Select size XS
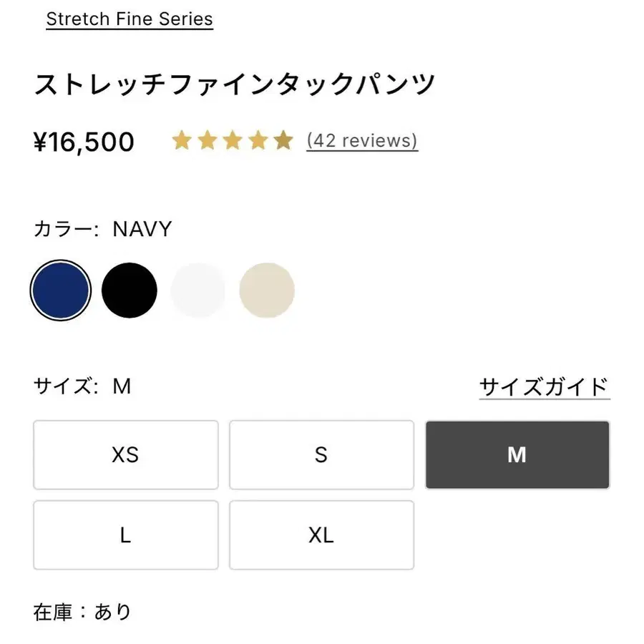This screenshot has height=644, width=644. 125,455
